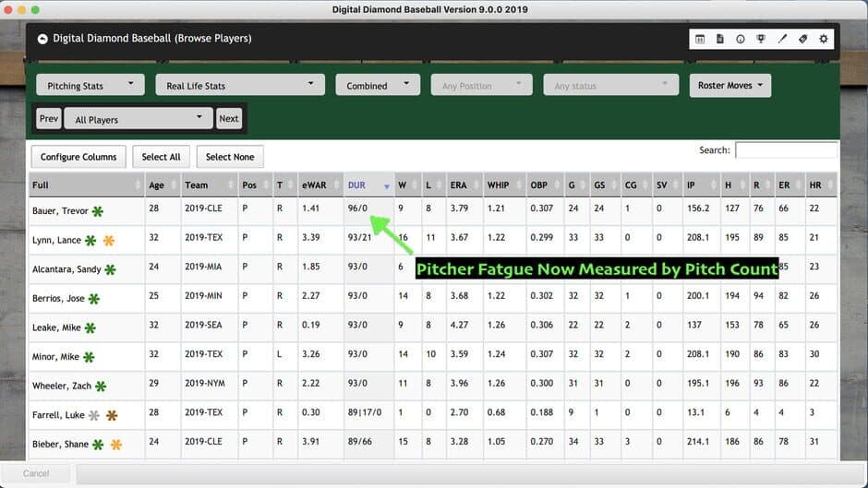
Task: Sort by the Full name column header
Action: (x=87, y=184)
